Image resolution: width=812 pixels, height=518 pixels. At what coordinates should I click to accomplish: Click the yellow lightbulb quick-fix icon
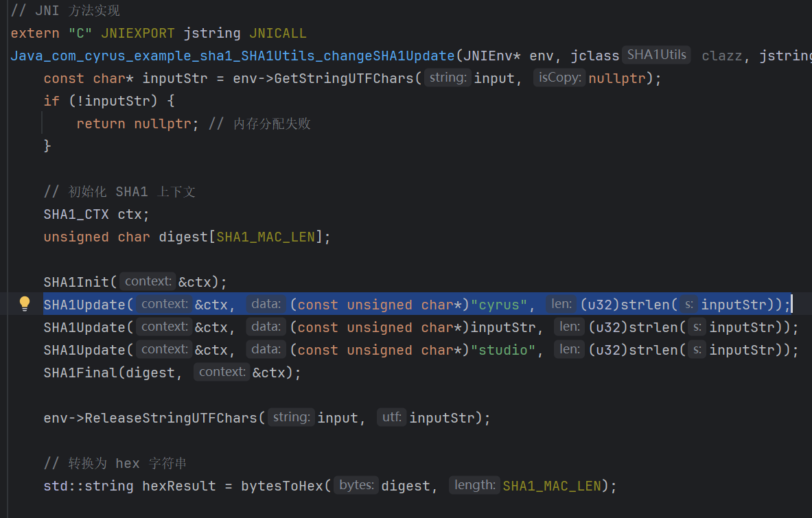[24, 303]
